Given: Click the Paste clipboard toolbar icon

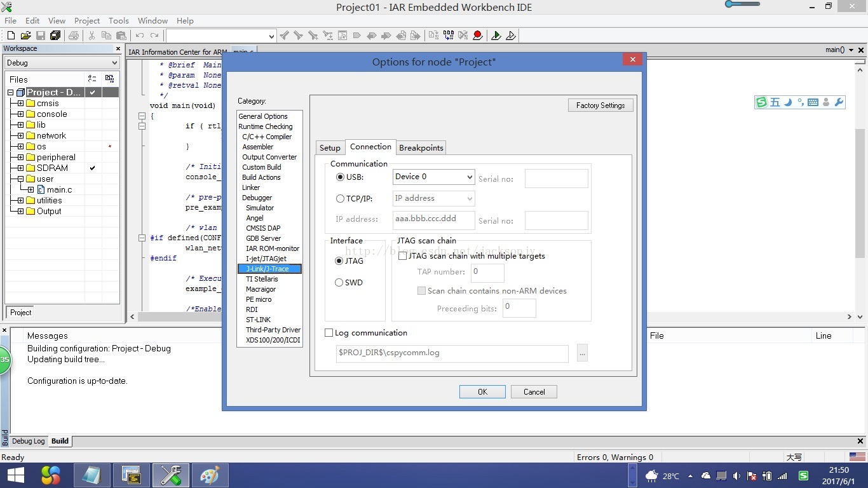Looking at the screenshot, I should 121,36.
